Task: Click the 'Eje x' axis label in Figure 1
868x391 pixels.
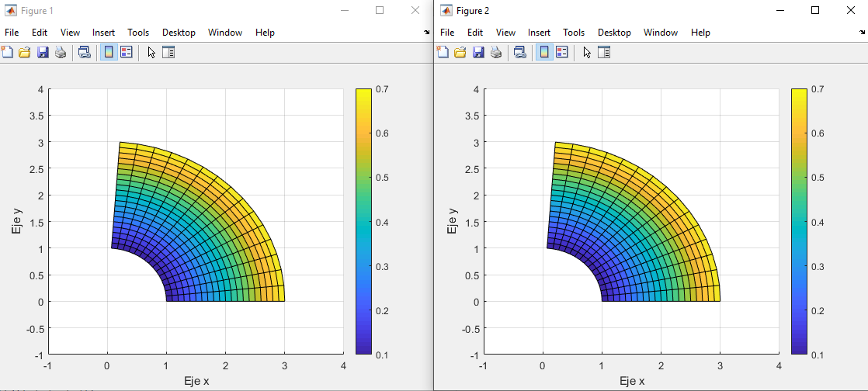Action: tap(196, 381)
